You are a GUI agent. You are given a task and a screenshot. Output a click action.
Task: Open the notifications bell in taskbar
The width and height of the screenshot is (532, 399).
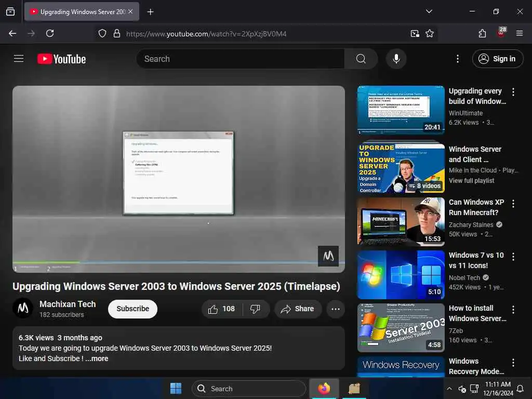pyautogui.click(x=520, y=389)
